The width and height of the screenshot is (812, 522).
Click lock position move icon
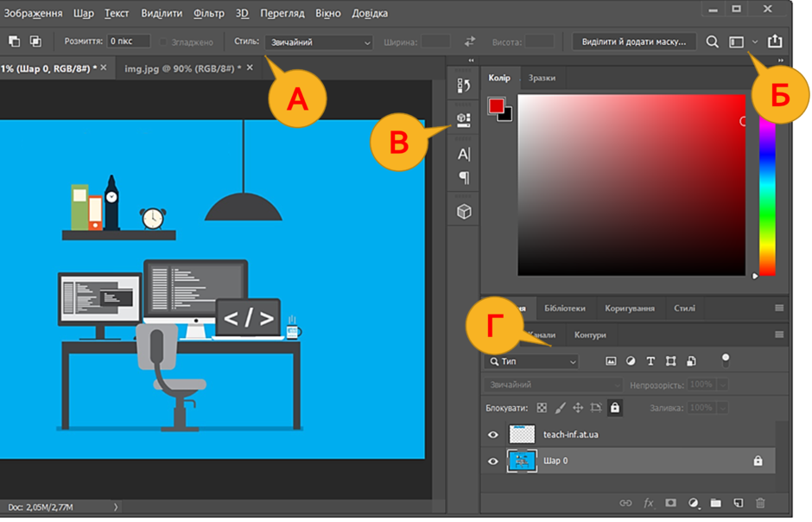[x=578, y=408]
